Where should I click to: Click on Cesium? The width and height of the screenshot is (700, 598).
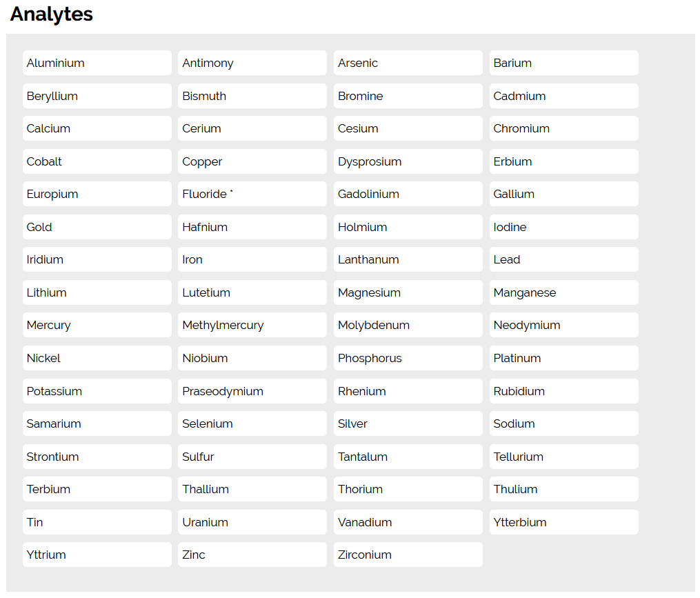point(408,128)
